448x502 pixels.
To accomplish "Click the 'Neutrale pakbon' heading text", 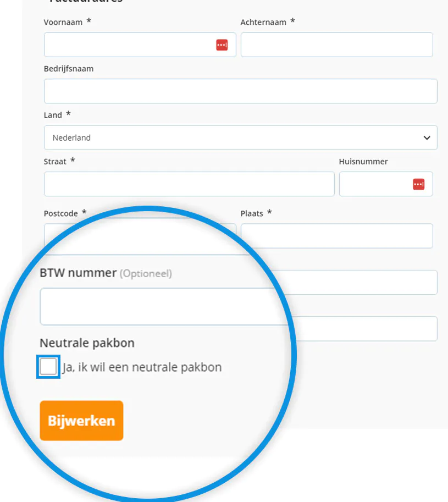I will (87, 343).
